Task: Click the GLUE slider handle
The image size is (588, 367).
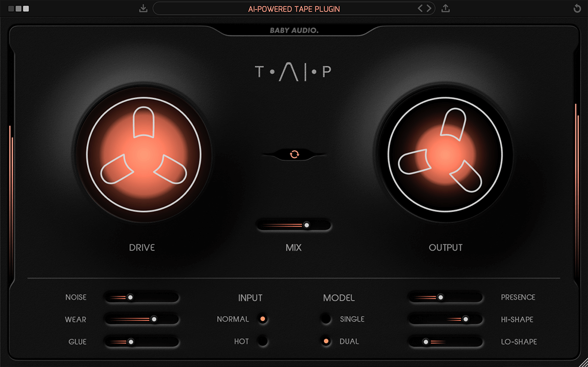Action: (x=130, y=341)
